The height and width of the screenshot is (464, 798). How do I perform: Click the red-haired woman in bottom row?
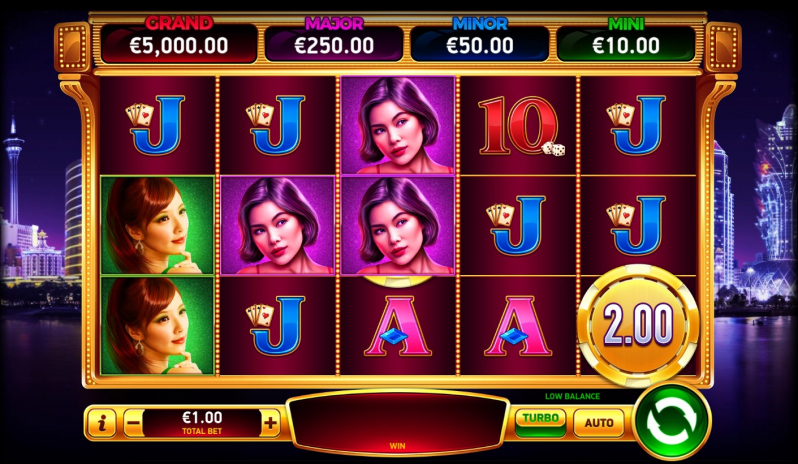tap(157, 326)
